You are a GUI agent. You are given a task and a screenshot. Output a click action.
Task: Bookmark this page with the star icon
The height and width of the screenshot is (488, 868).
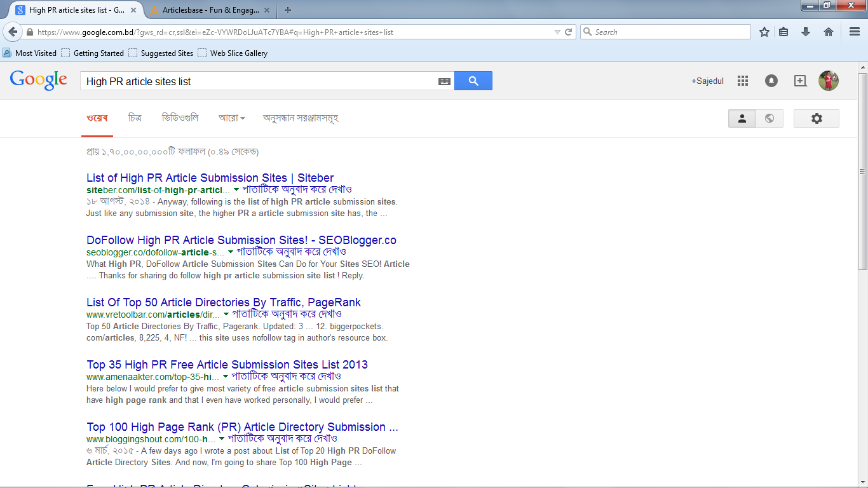tap(764, 32)
